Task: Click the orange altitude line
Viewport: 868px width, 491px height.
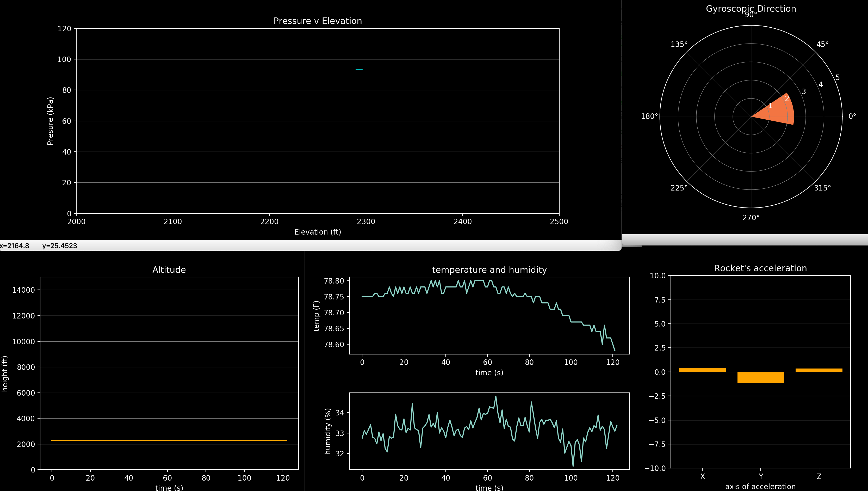Action: coord(169,440)
